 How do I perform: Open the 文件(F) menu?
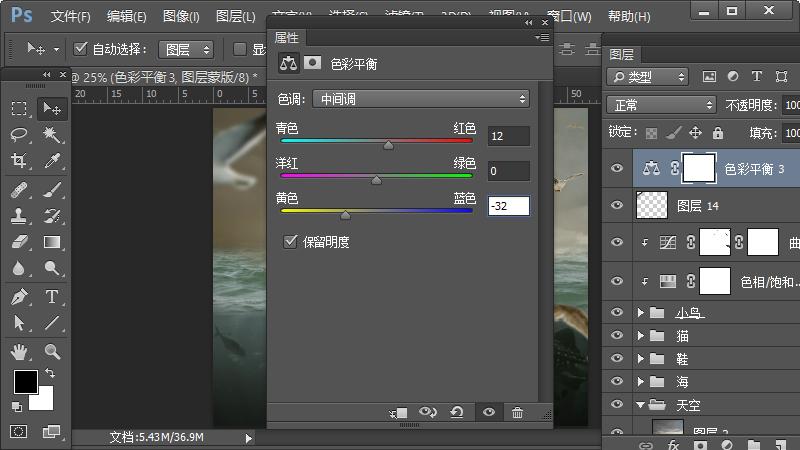coord(70,16)
